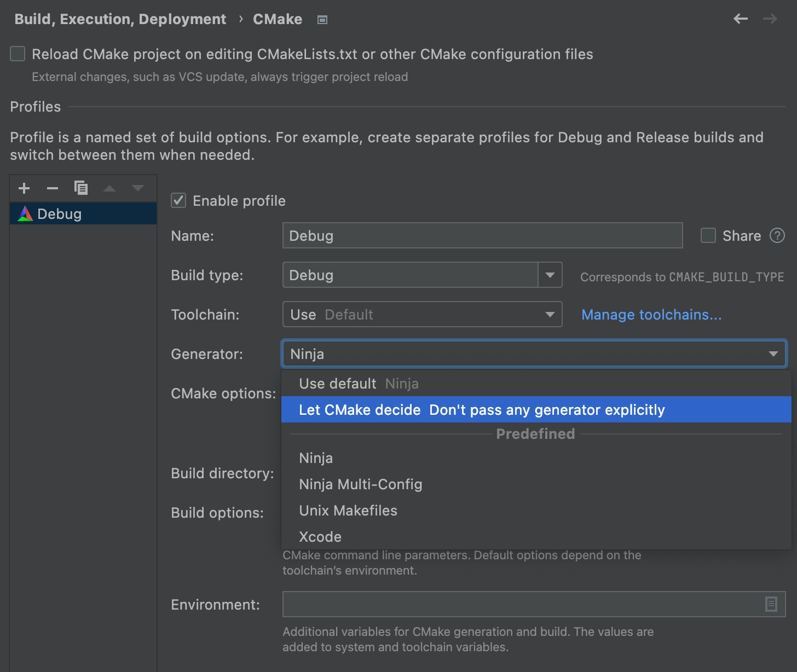Open the Manage toolchains link

(651, 315)
